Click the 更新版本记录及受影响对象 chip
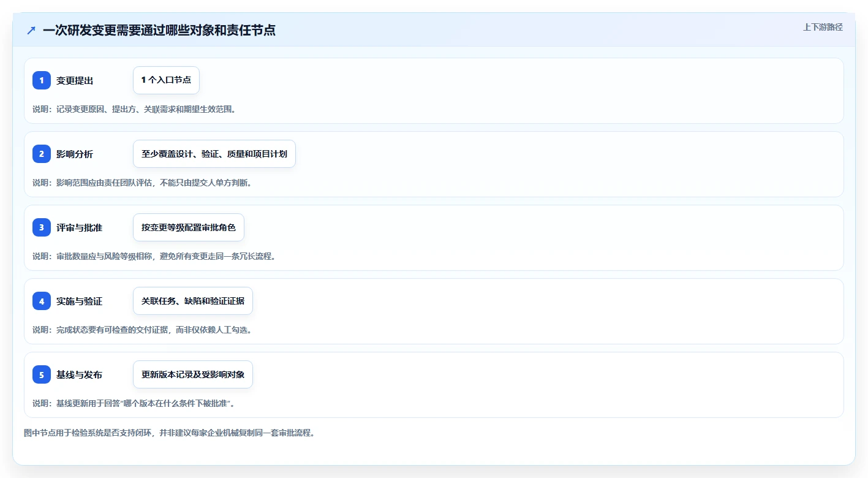The image size is (868, 478). (193, 374)
